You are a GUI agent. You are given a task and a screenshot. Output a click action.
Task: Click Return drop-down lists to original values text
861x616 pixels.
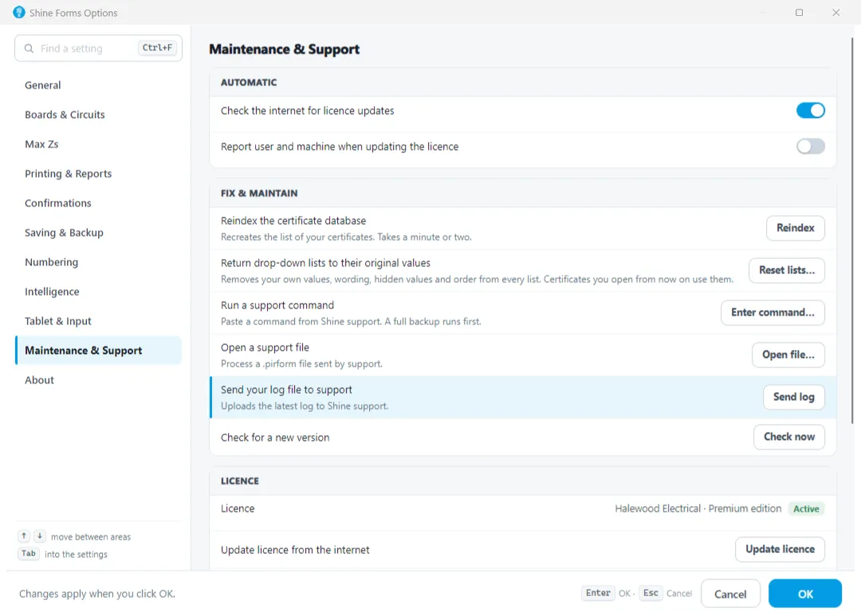click(325, 263)
